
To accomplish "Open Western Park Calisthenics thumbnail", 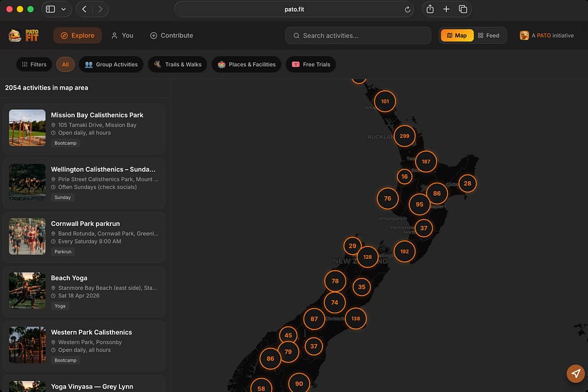I will (27, 345).
